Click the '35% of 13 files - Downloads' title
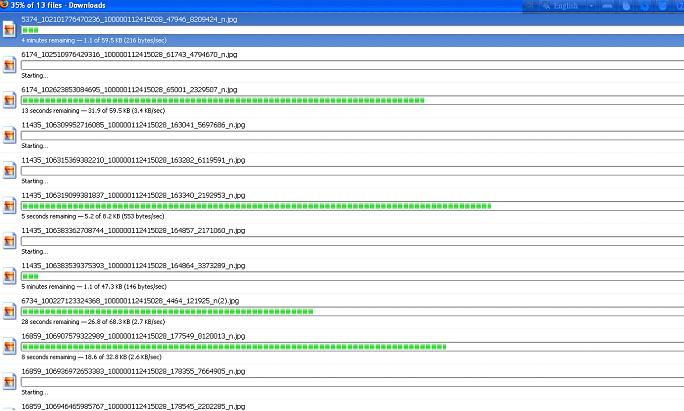The width and height of the screenshot is (684, 411). pos(58,5)
